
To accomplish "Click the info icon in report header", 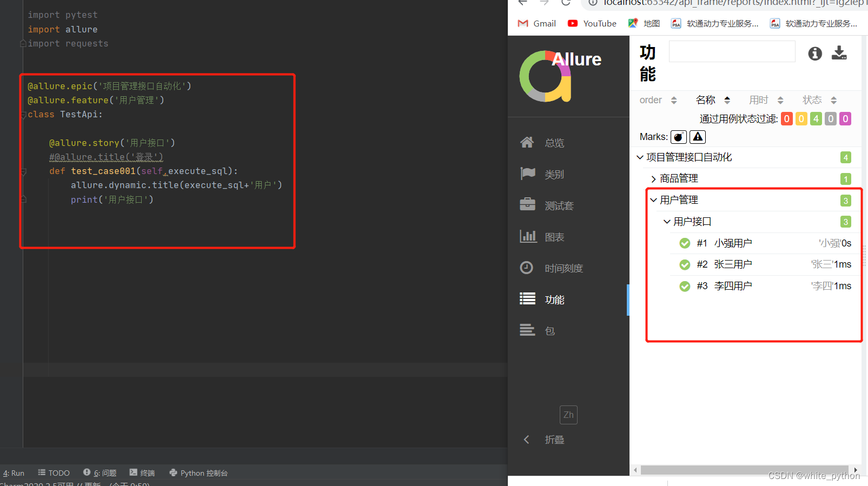I will [x=815, y=54].
